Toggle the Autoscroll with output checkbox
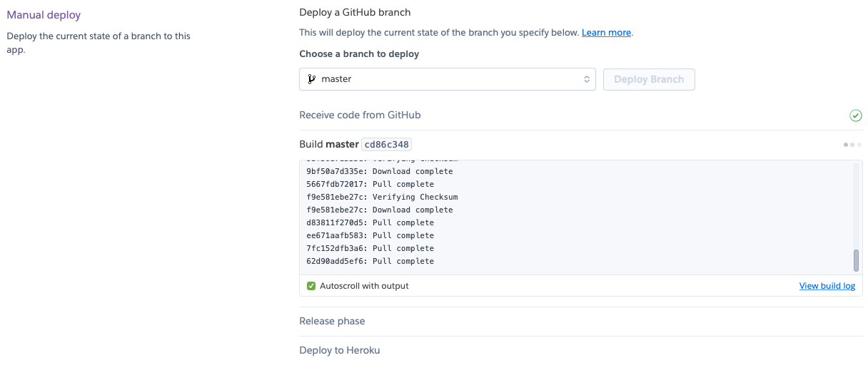868x390 pixels. [x=311, y=286]
